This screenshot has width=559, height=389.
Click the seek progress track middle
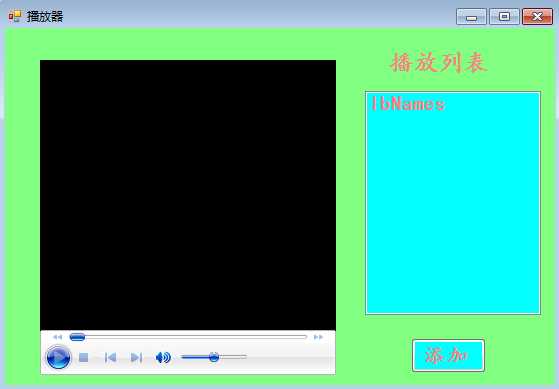click(188, 337)
